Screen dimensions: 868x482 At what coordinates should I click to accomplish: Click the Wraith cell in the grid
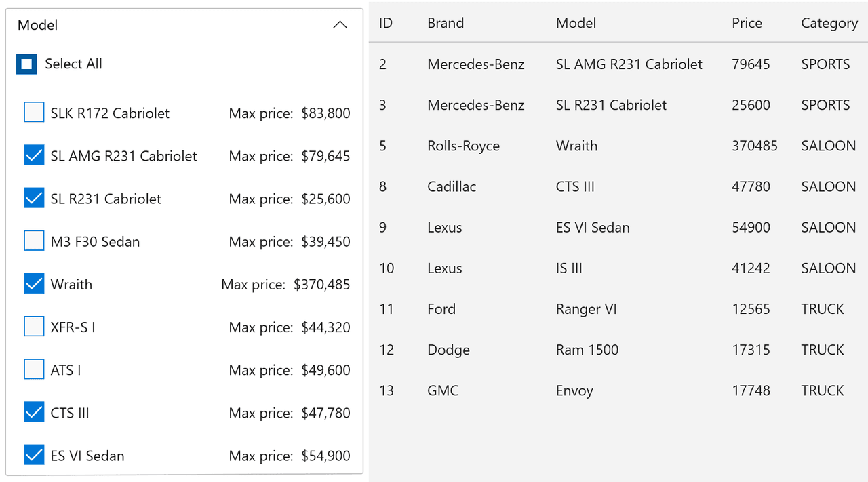576,146
